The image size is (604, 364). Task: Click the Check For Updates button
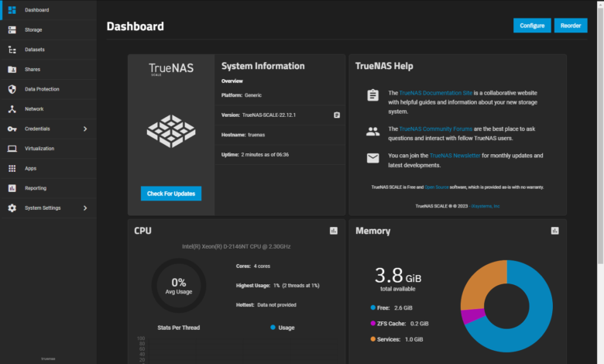pyautogui.click(x=171, y=194)
